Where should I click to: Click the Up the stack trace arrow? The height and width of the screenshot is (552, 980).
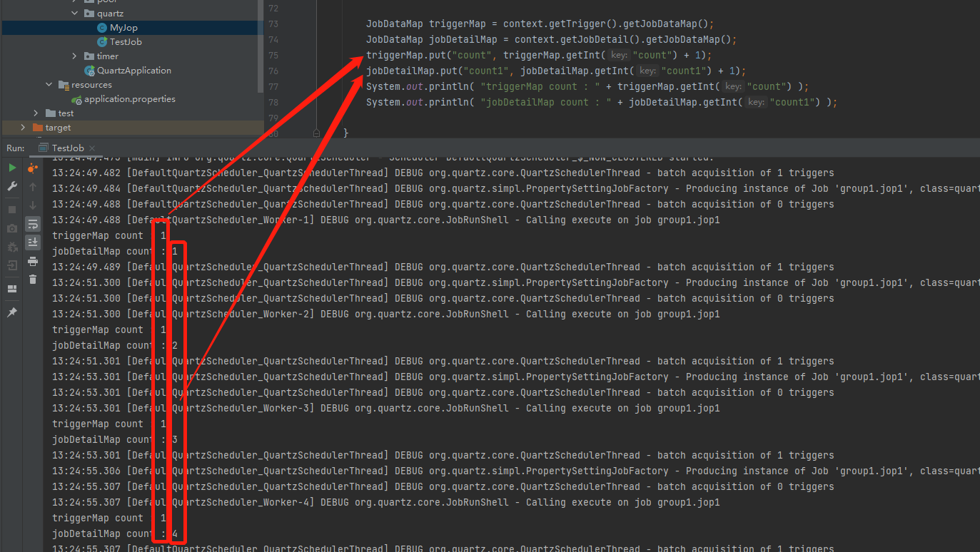pos(33,187)
